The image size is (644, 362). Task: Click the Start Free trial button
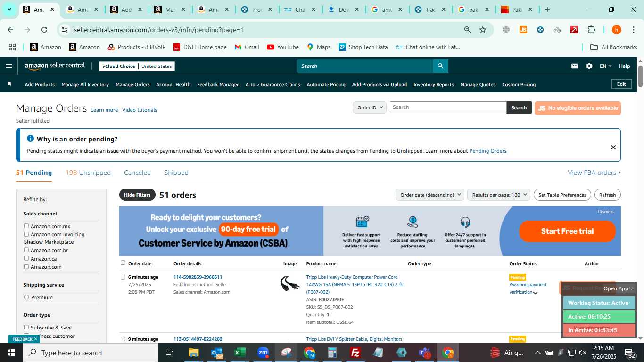[567, 231]
